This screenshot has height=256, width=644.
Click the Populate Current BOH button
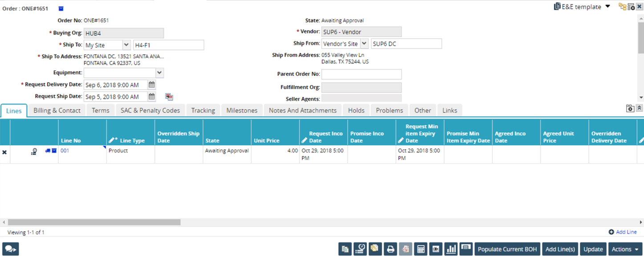click(x=507, y=249)
